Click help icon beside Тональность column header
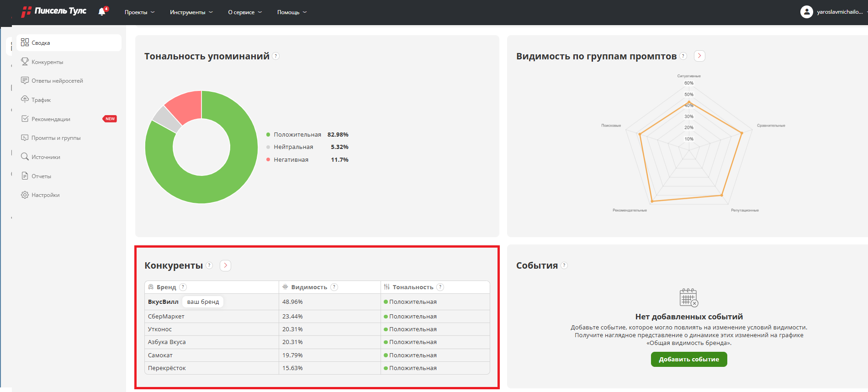This screenshot has height=392, width=868. 440,287
